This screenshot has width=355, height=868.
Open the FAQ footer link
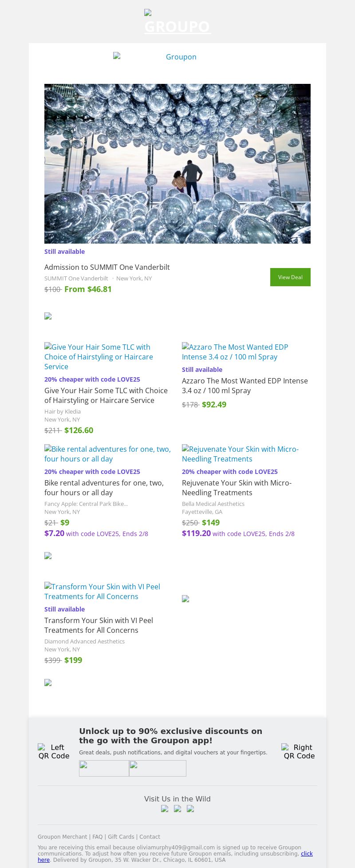pos(97,837)
